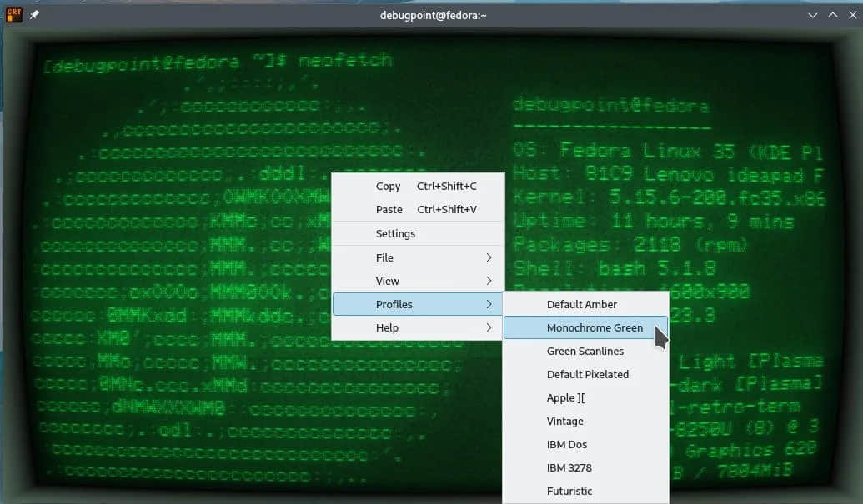863x504 pixels.
Task: Click the pin window icon
Action: tap(35, 15)
